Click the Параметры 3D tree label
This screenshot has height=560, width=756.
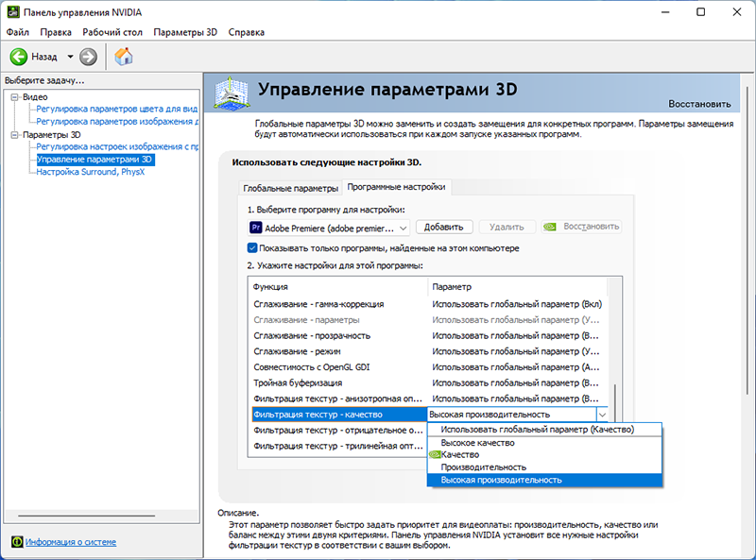[x=52, y=135]
